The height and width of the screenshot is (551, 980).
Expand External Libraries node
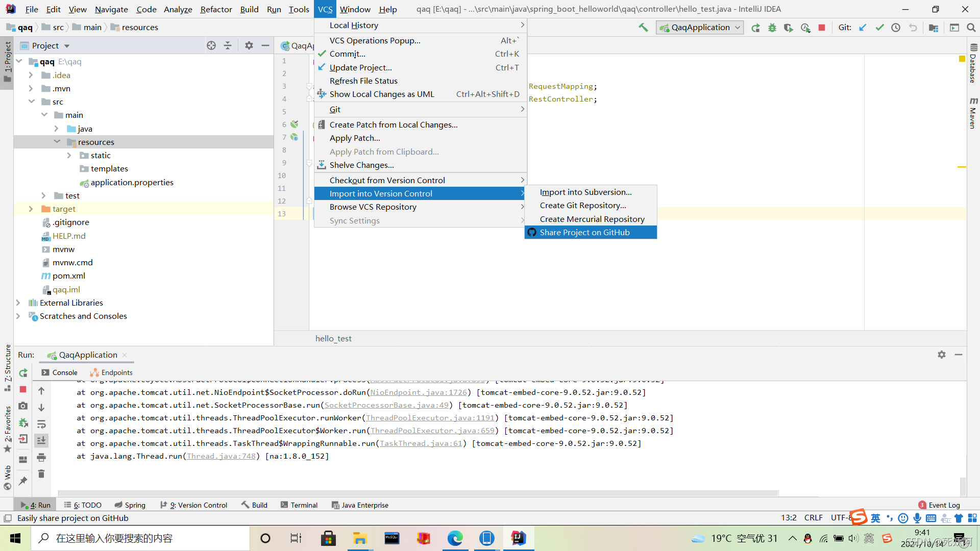pyautogui.click(x=18, y=303)
